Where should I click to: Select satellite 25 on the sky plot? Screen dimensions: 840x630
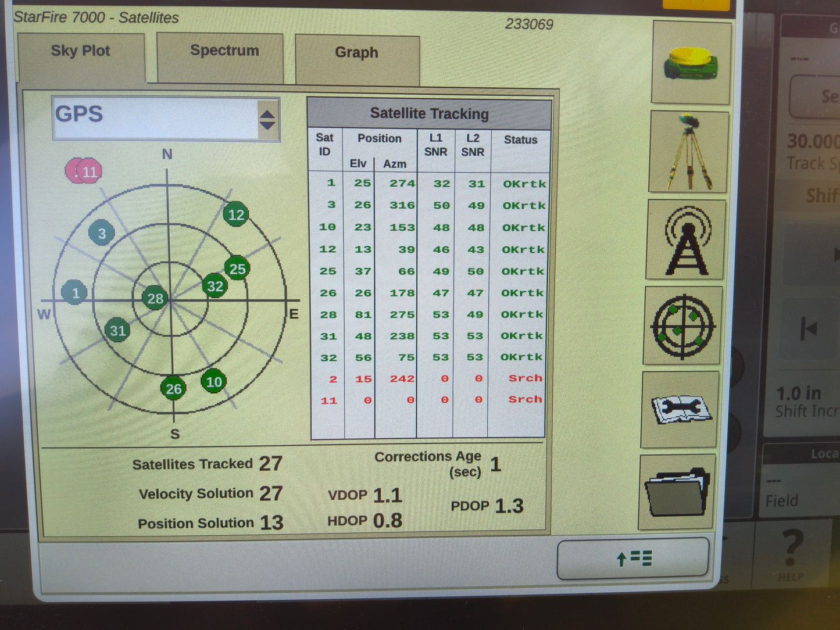coord(237,269)
